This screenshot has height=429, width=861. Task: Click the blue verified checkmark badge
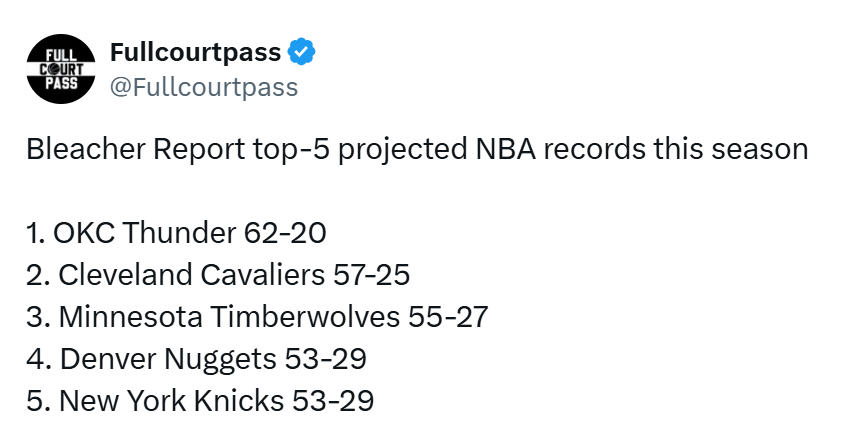click(302, 53)
